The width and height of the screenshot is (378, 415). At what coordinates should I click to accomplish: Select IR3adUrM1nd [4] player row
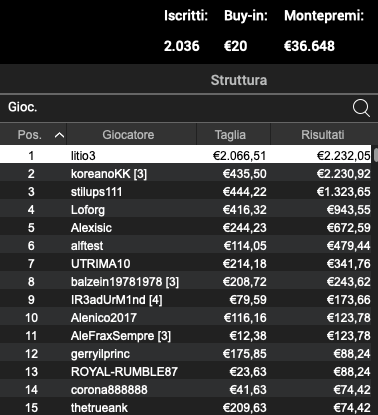(x=185, y=299)
